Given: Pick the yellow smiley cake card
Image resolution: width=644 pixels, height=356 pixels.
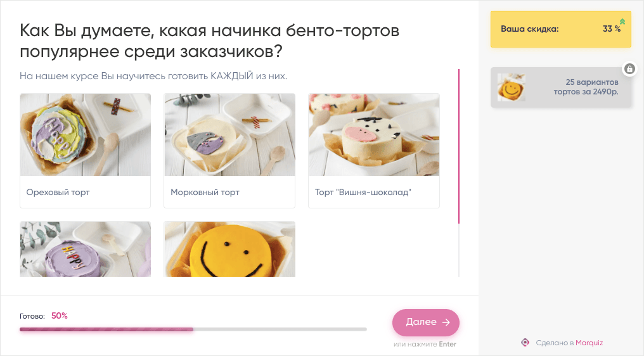Looking at the screenshot, I should (229, 249).
